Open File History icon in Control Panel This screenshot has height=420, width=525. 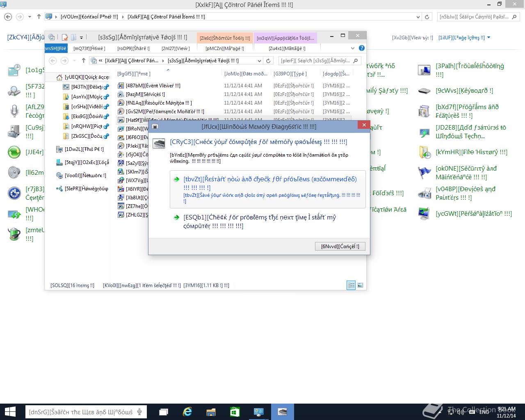tap(424, 152)
